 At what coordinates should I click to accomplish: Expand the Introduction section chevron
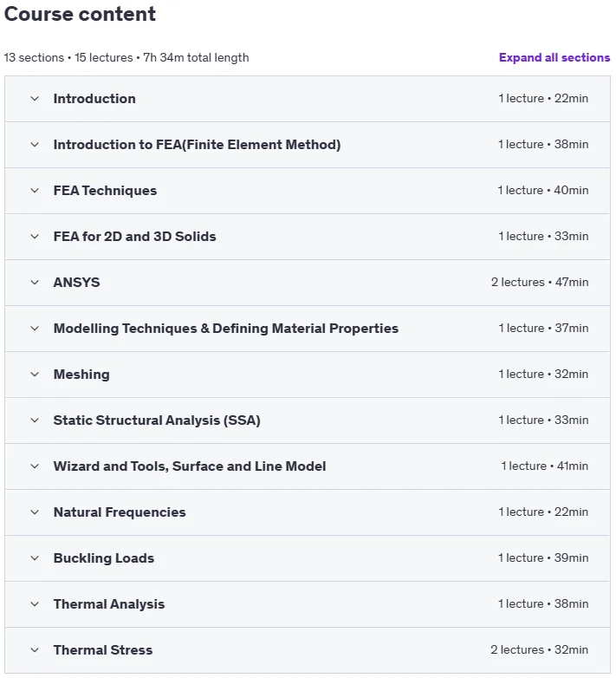coord(35,99)
